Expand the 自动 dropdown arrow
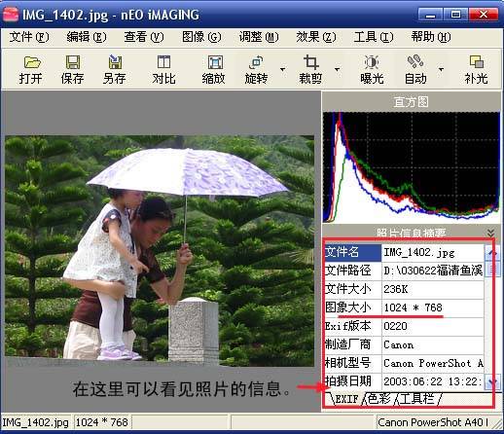Screen dimensions: 504x434 click(x=441, y=69)
